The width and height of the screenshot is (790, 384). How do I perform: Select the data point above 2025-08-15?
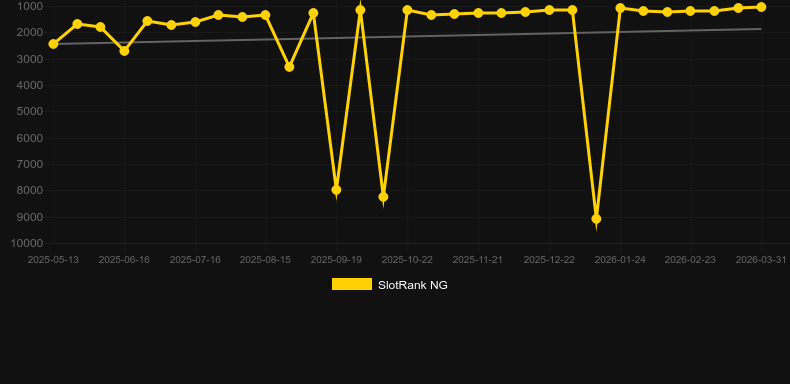click(266, 15)
